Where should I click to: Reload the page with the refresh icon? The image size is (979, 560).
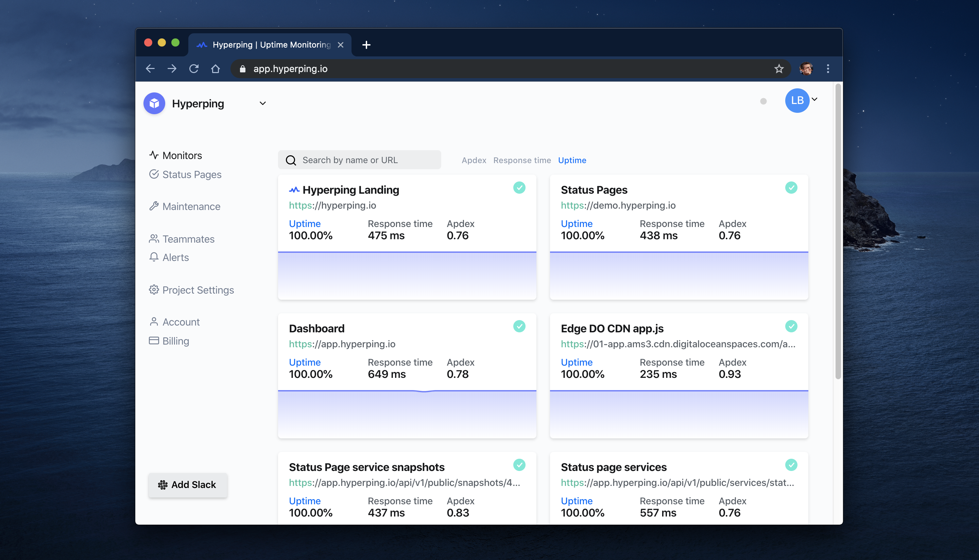193,69
